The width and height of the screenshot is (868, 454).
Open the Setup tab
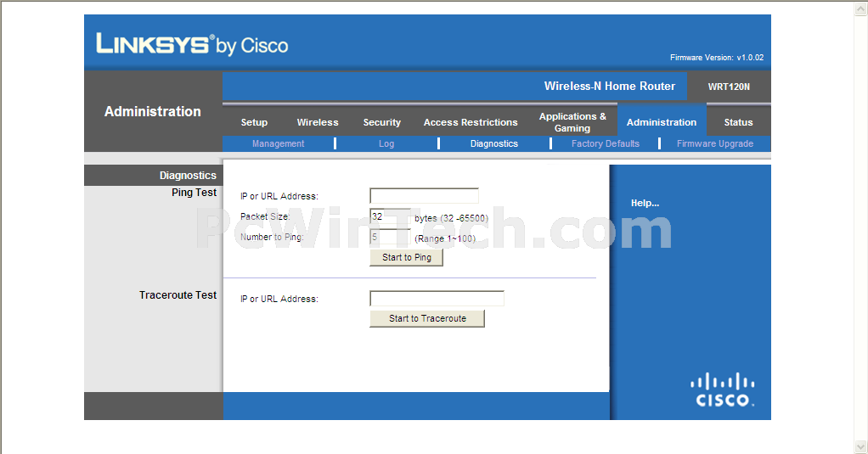(x=254, y=122)
